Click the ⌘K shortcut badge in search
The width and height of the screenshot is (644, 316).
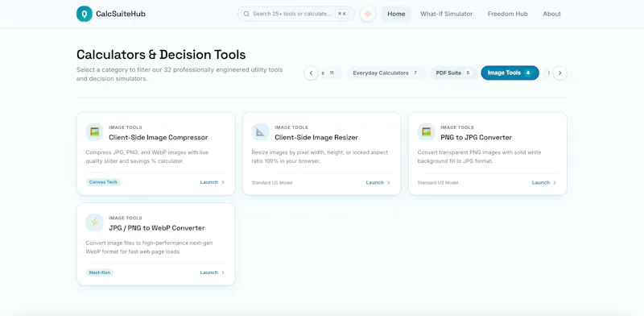341,14
